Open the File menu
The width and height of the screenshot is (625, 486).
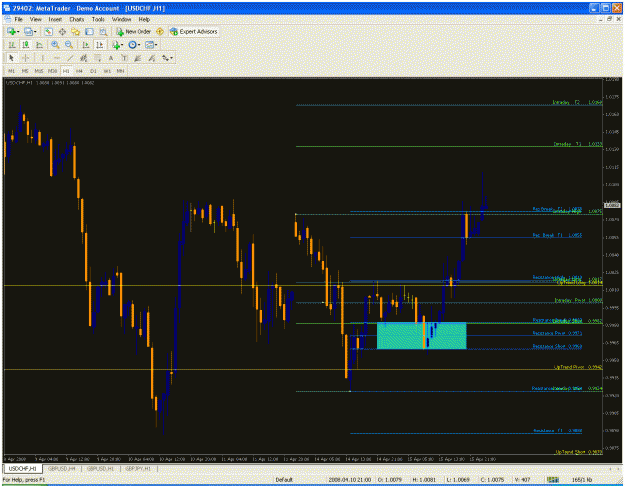[x=18, y=19]
